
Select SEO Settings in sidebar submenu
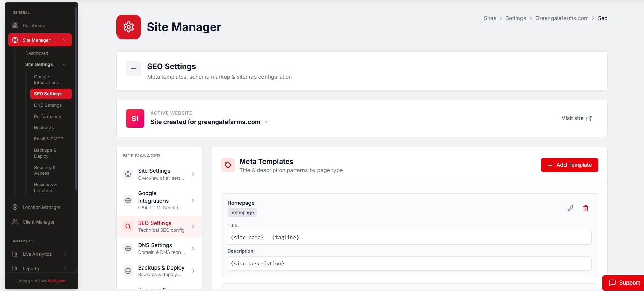[51, 94]
